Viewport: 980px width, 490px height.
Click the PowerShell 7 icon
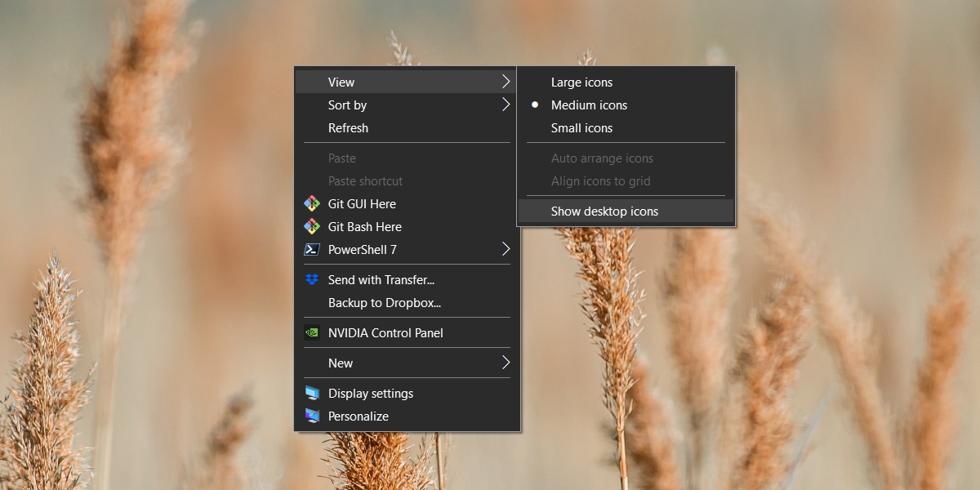(311, 250)
